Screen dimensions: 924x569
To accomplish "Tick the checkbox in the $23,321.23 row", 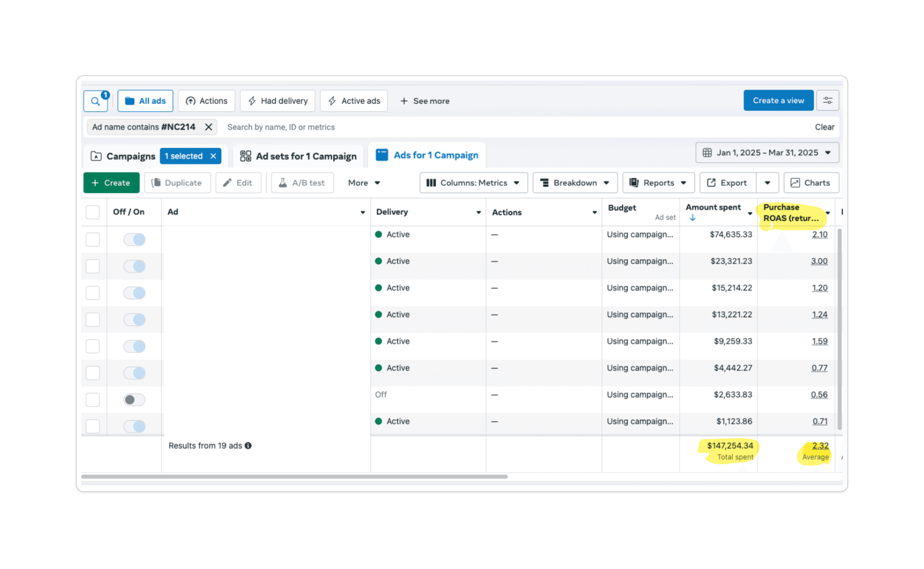I will (93, 266).
